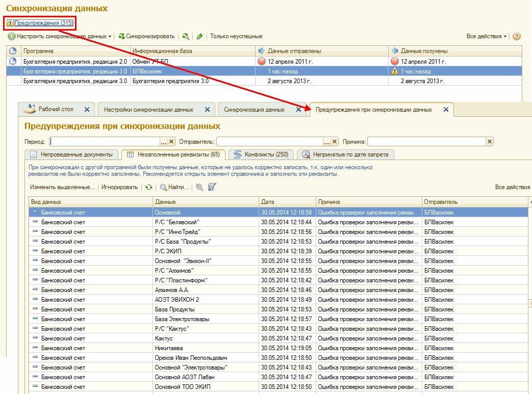Viewport: 532px width, 394px height.
Task: Click the refresh icon right of Синхронизировать
Action: tap(186, 37)
